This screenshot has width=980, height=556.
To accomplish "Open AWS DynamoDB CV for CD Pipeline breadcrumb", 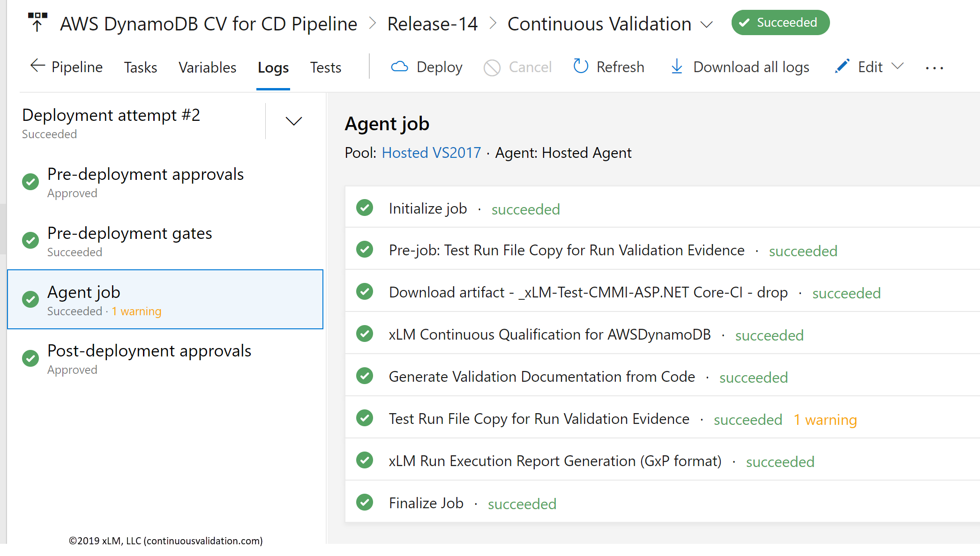I will [x=209, y=24].
